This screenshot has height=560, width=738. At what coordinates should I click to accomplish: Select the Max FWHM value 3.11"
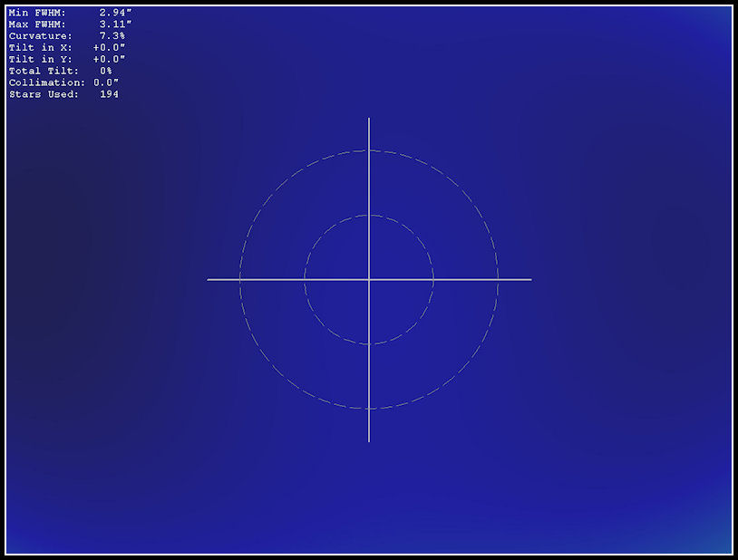pos(115,24)
